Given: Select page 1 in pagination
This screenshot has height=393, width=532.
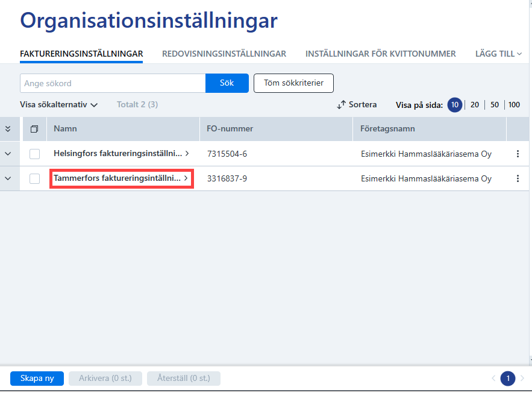Looking at the screenshot, I should 508,379.
